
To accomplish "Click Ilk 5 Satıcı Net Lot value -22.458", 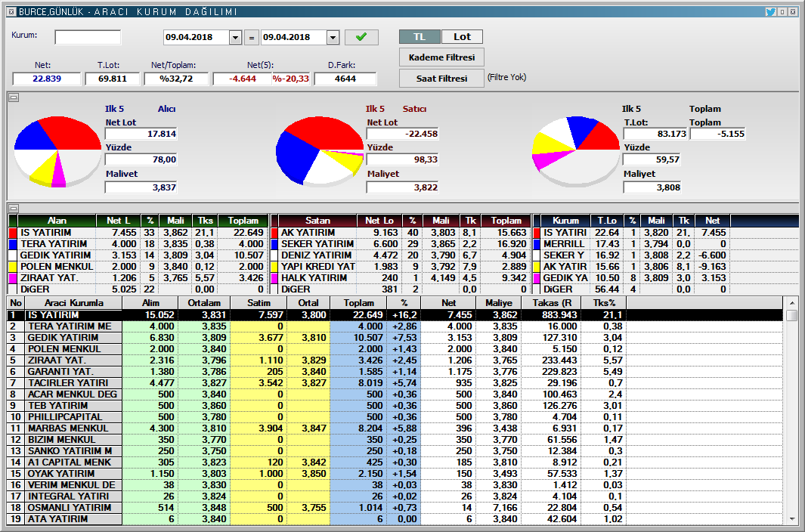I will click(x=402, y=134).
